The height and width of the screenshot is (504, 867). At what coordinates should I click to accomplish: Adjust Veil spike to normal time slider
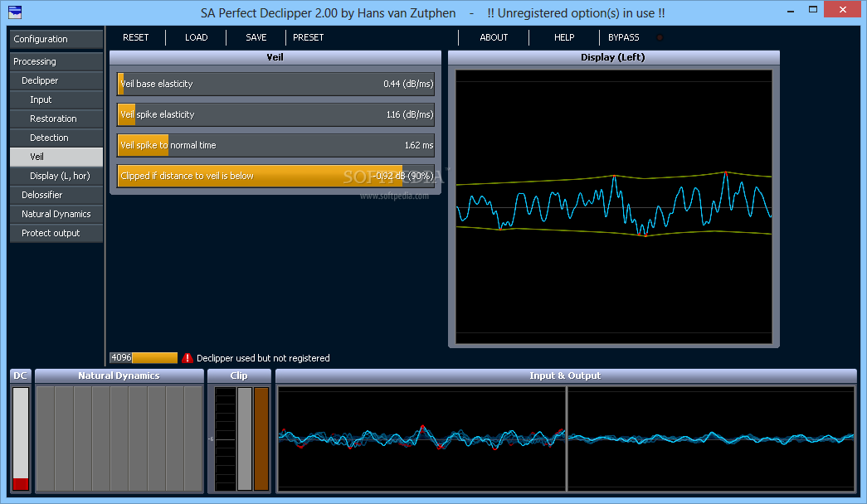click(x=275, y=145)
